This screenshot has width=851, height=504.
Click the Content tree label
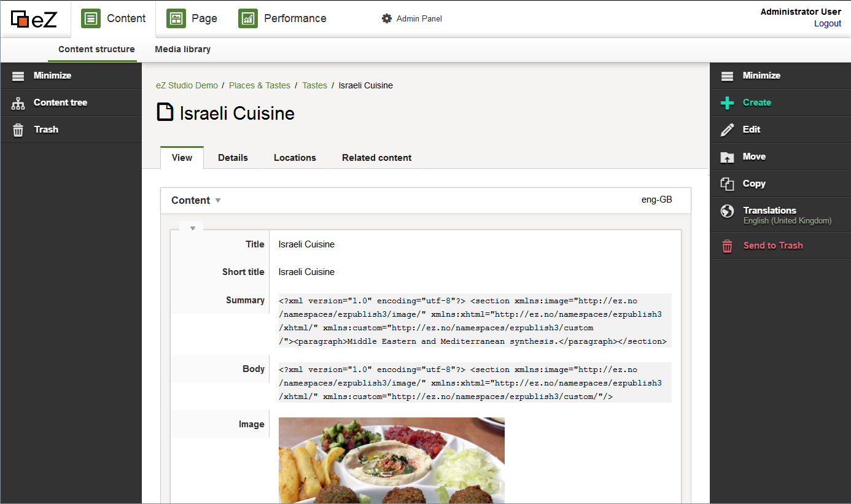[x=60, y=103]
